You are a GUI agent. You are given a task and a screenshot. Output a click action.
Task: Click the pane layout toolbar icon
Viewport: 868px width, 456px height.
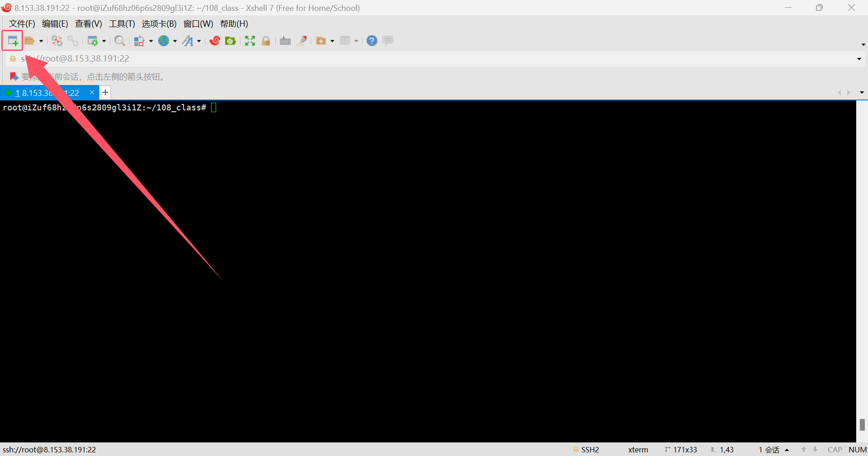click(345, 41)
